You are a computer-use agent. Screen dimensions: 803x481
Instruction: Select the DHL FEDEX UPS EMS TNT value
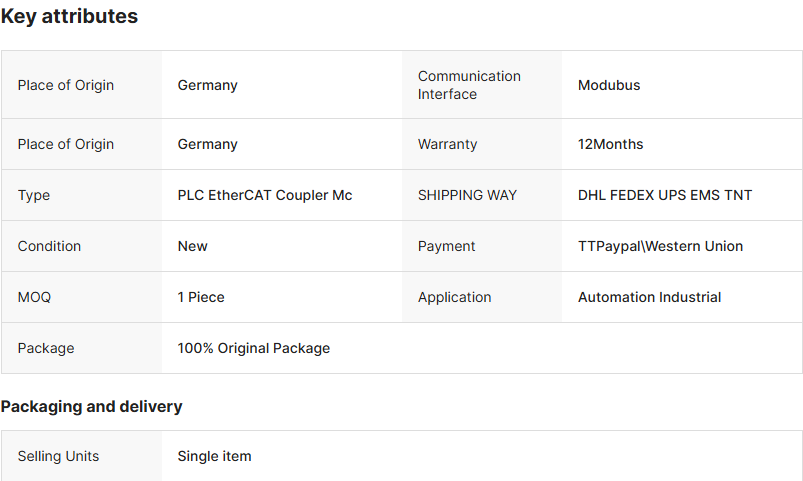(x=665, y=195)
